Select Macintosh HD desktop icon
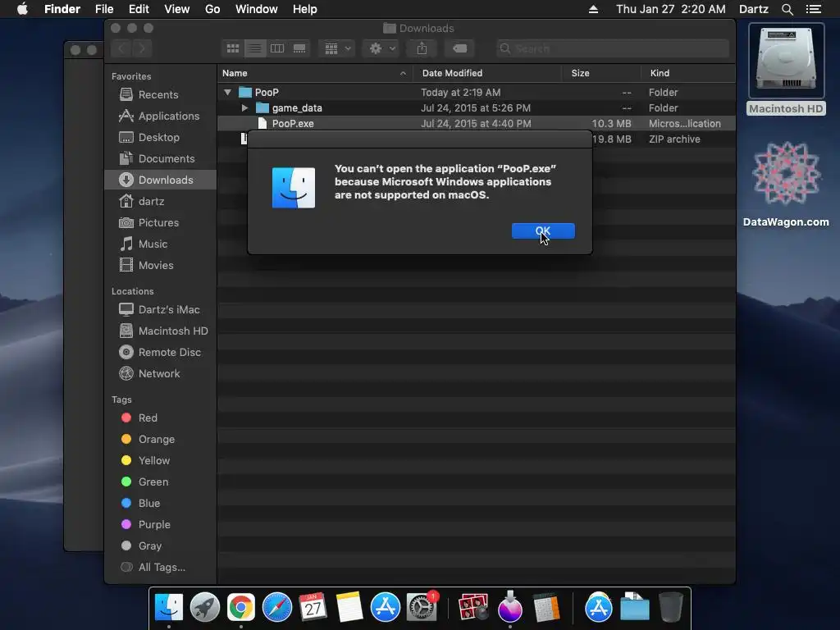The height and width of the screenshot is (630, 840). coord(786,69)
